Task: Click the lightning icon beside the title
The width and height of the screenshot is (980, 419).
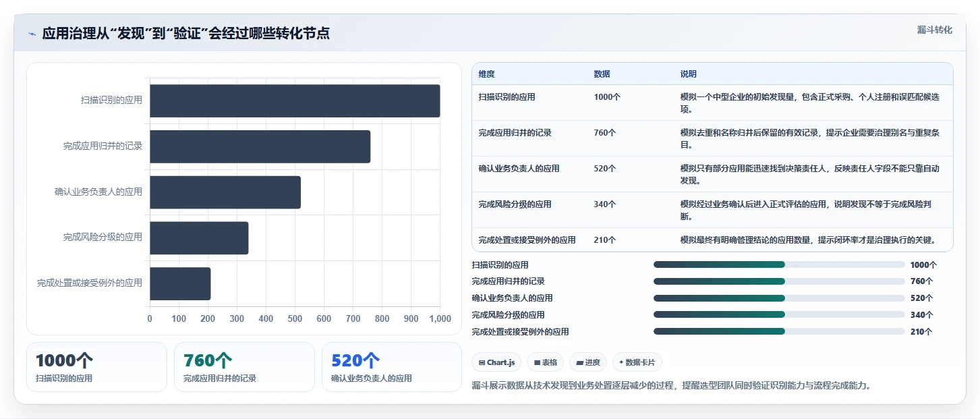Action: (x=32, y=34)
